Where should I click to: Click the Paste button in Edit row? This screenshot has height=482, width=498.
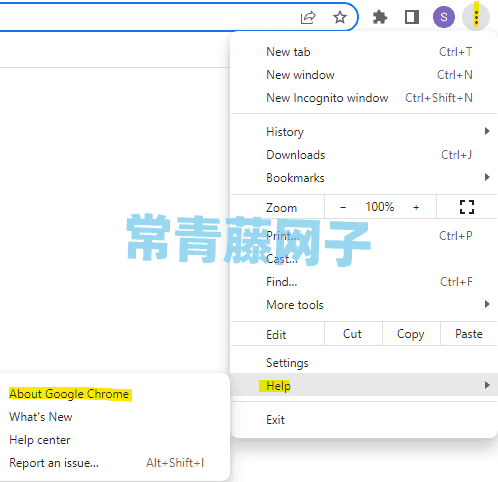point(469,334)
